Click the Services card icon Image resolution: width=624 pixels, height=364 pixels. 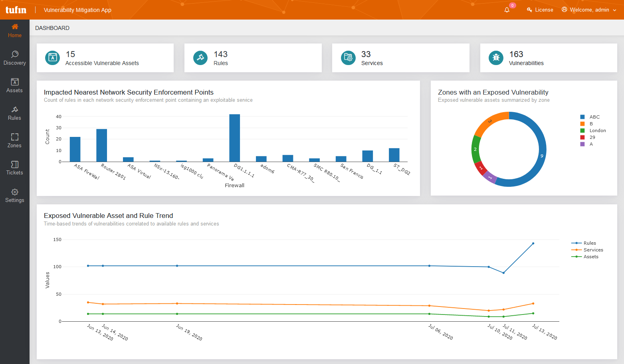[x=348, y=58]
